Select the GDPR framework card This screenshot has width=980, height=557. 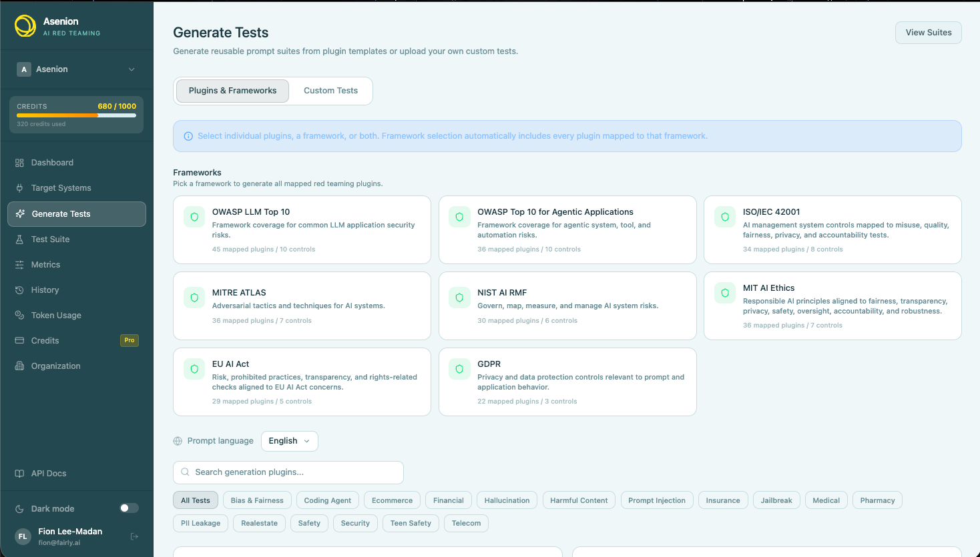(567, 382)
